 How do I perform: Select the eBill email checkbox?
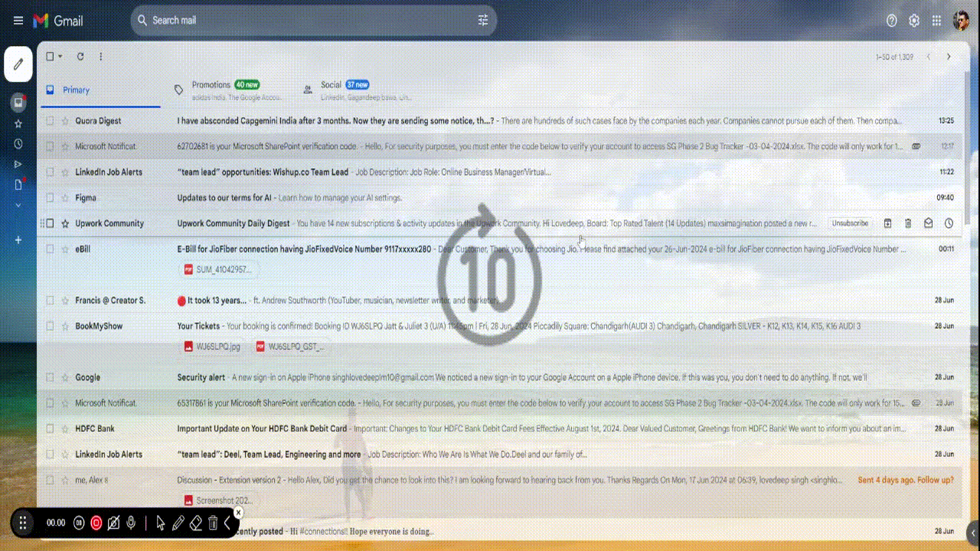50,249
